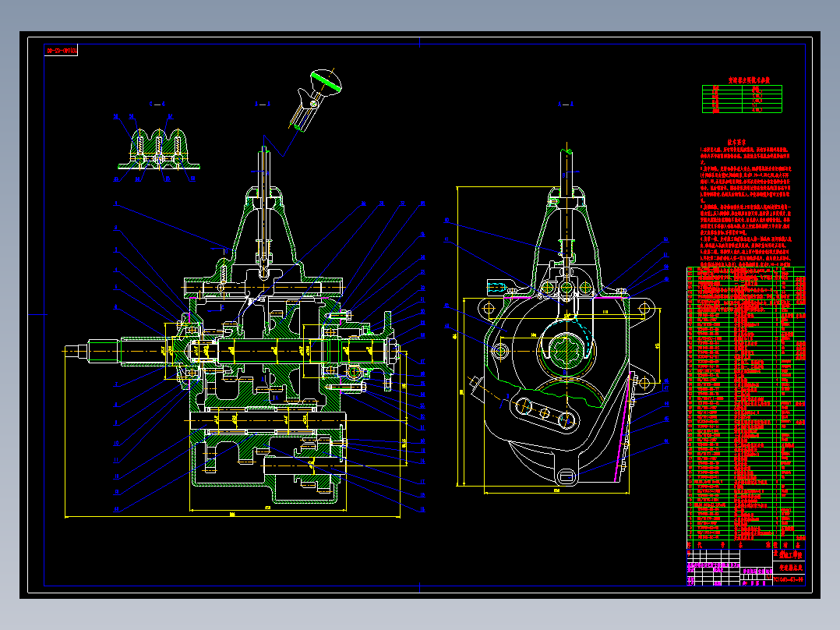840x630 pixels.
Task: Click the section label above the right side view
Action: [566, 104]
